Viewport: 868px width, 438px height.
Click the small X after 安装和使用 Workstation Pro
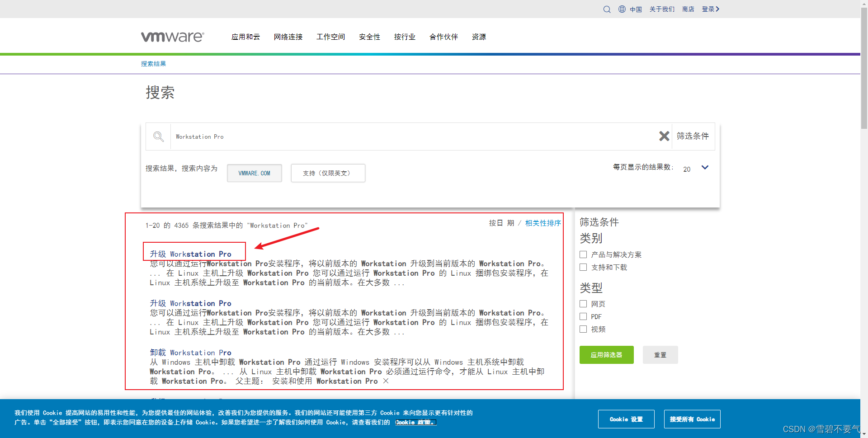tap(386, 381)
